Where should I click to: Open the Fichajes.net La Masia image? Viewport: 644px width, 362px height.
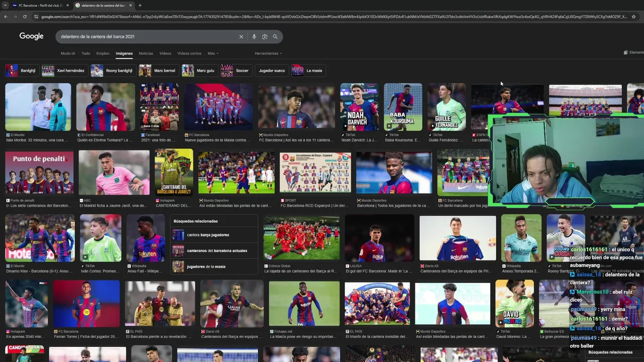pos(304,304)
